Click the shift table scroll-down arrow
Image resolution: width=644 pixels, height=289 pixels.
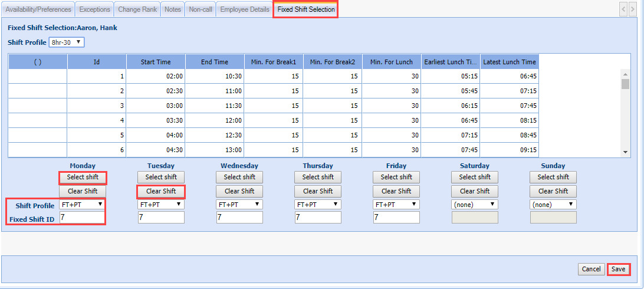click(626, 152)
